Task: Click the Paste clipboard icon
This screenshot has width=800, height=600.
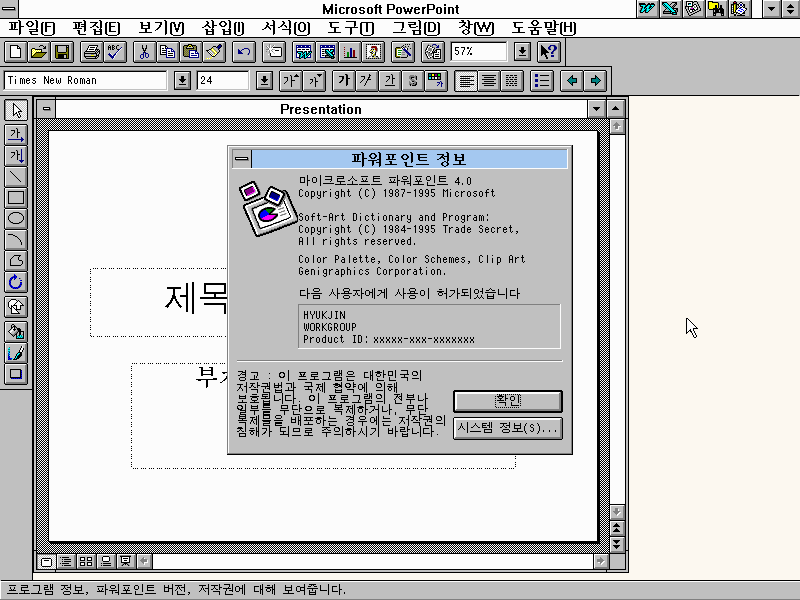Action: tap(191, 52)
